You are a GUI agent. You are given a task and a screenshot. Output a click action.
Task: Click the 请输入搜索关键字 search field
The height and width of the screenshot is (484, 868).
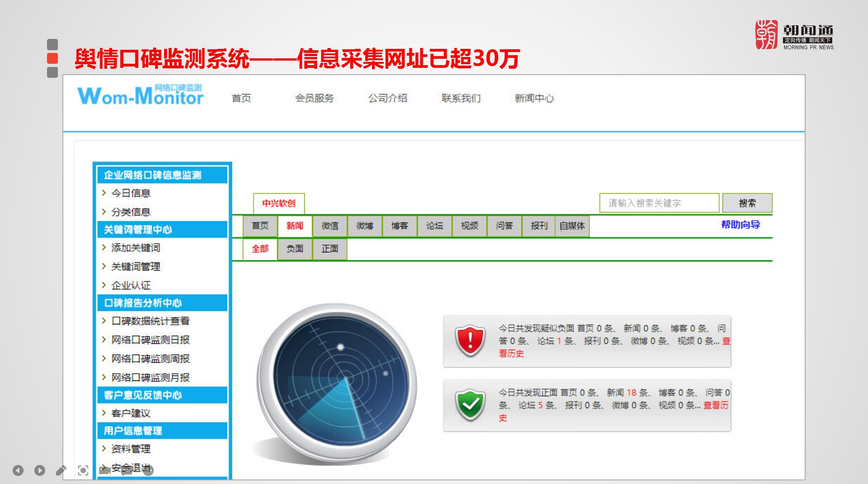[x=659, y=203]
